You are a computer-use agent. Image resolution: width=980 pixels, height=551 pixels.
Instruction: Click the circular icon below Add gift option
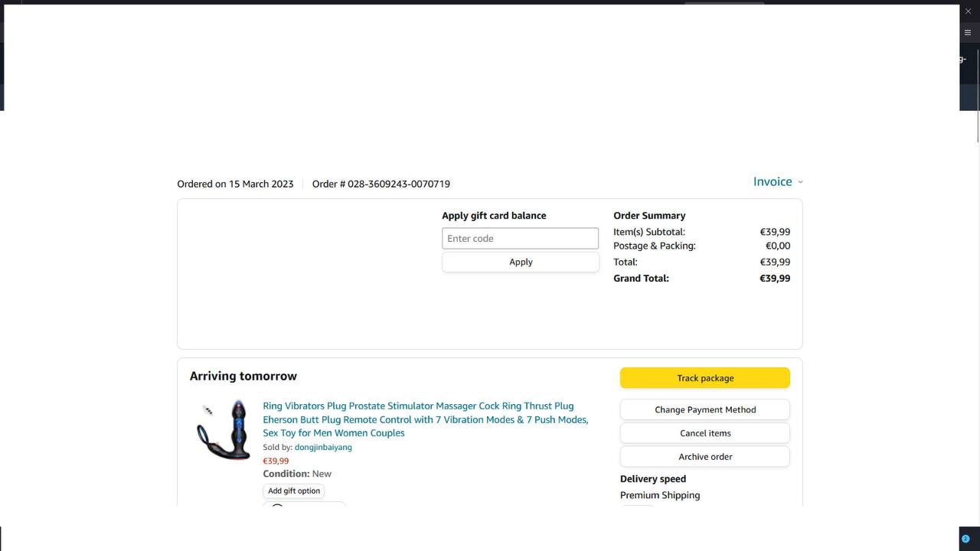pyautogui.click(x=278, y=505)
